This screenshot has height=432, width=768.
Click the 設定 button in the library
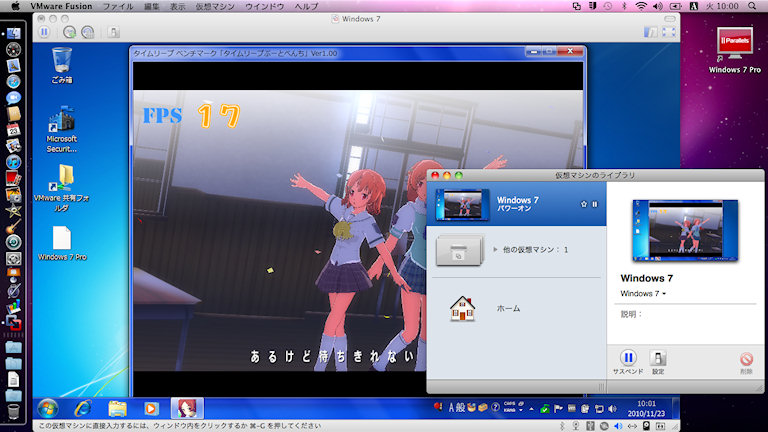658,362
